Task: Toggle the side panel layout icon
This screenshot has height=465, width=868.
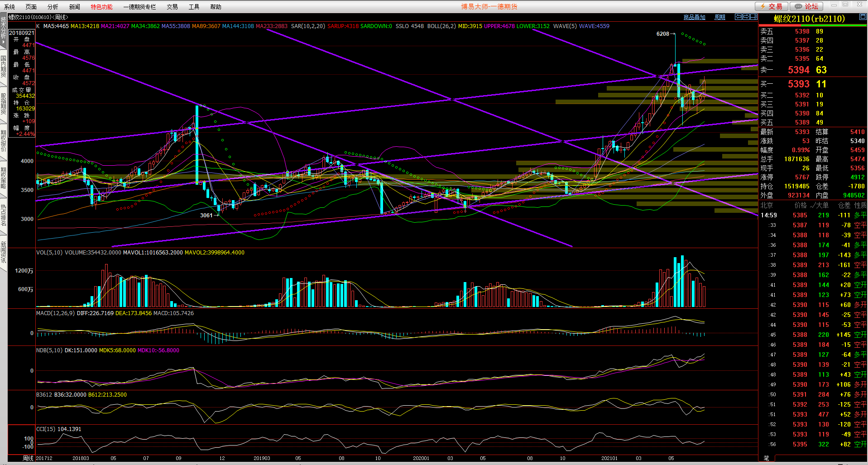Action: pos(753,17)
